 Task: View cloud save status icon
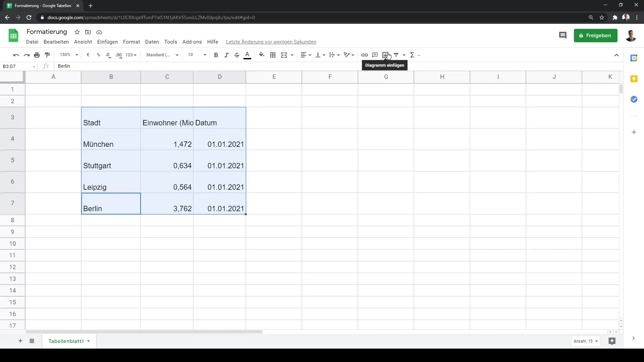[99, 32]
